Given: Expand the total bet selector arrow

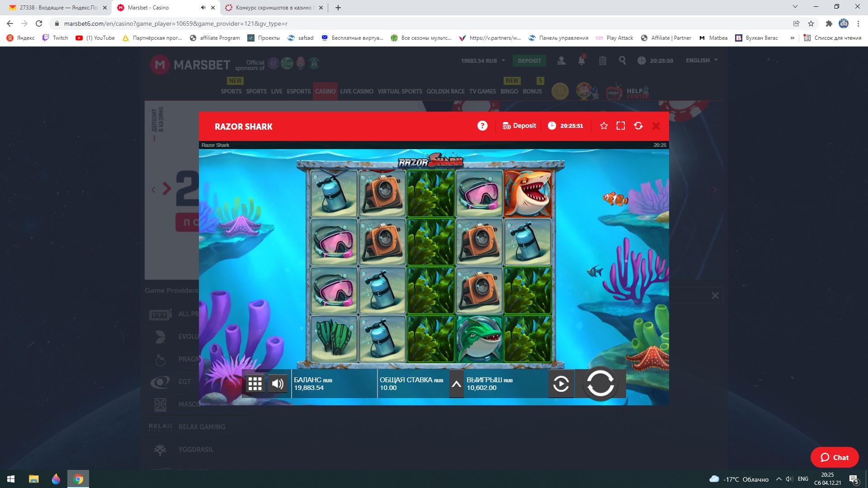Looking at the screenshot, I should (456, 385).
